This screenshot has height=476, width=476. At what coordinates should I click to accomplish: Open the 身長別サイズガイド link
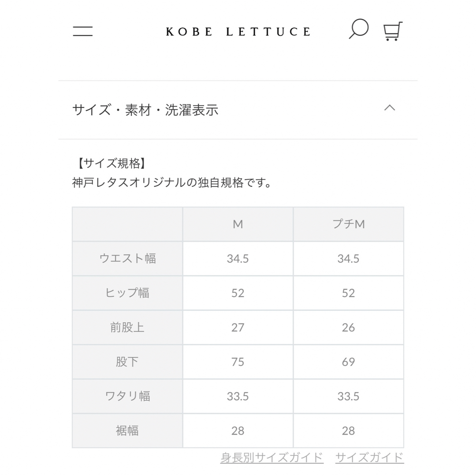[271, 457]
